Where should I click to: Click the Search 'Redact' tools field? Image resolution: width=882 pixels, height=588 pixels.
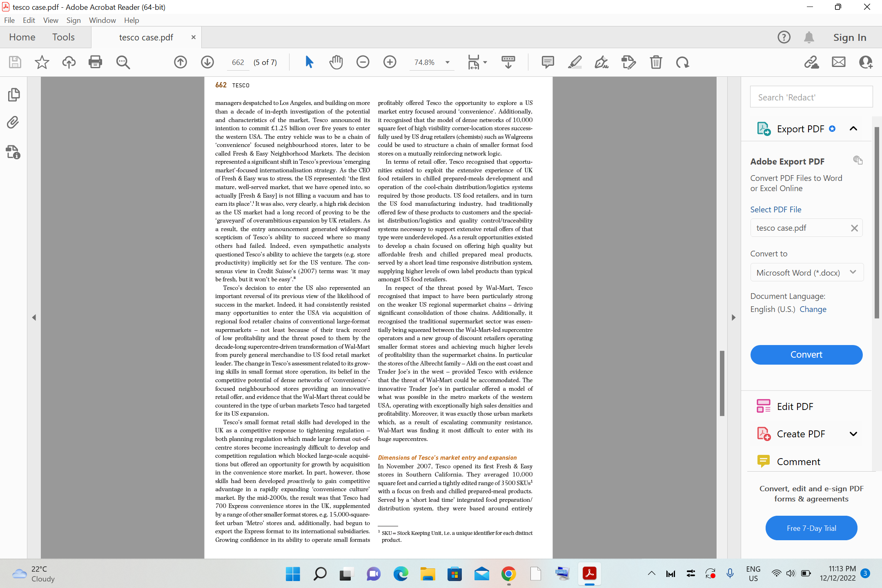(811, 97)
